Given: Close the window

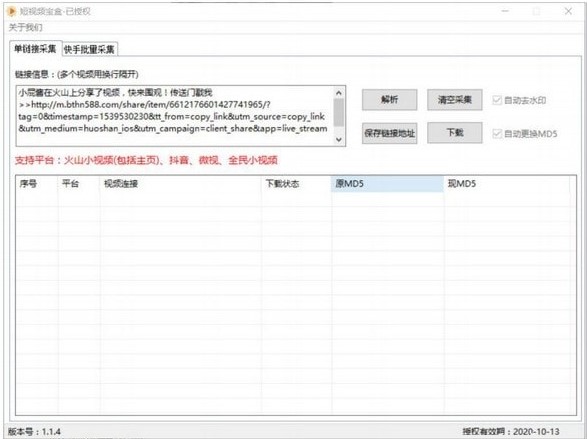Looking at the screenshot, I should 568,11.
